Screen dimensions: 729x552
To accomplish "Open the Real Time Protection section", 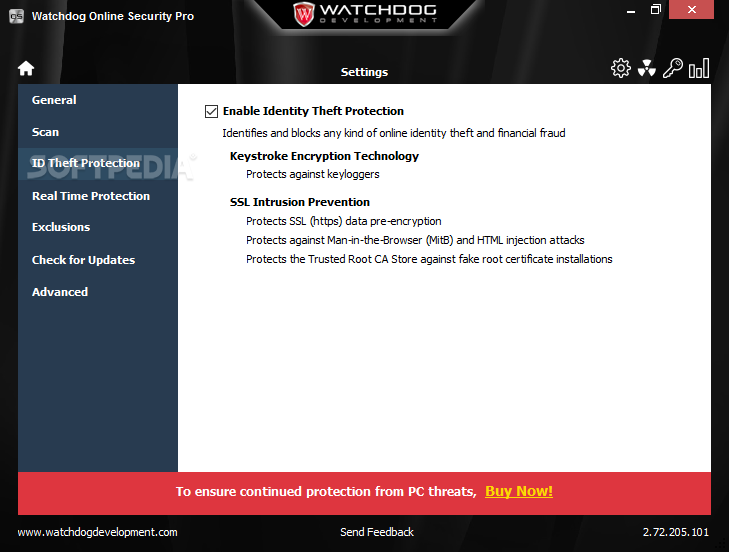I will point(98,196).
